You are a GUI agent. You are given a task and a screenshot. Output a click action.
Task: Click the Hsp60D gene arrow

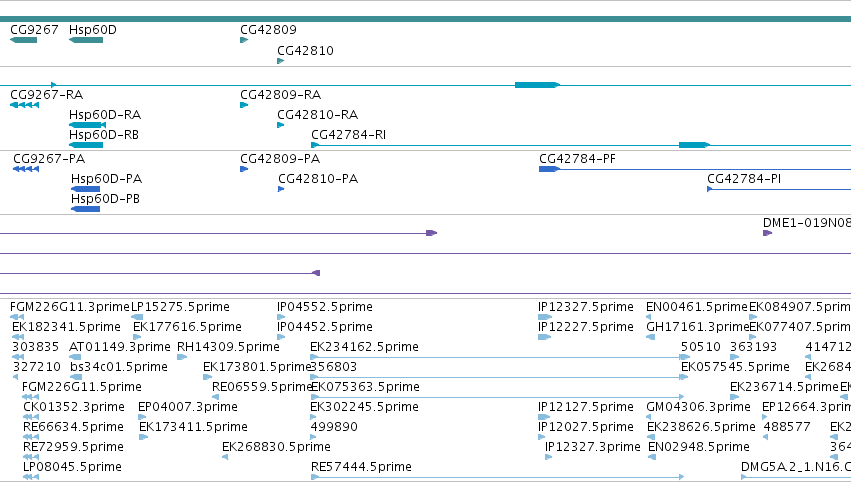(86, 40)
